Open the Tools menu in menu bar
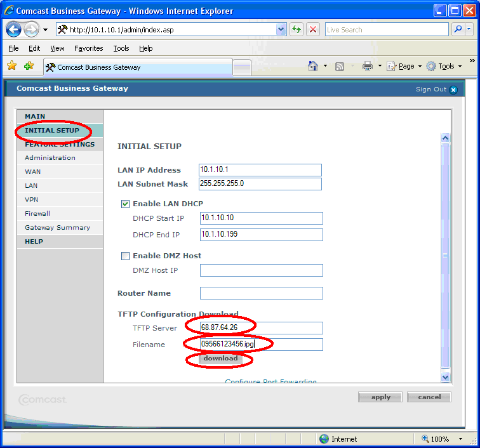Viewport: 480px width, 448px height. 121,48
